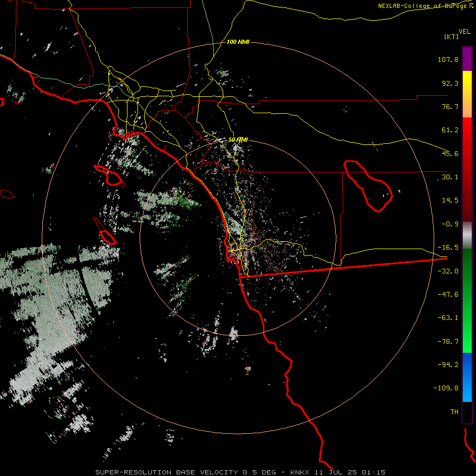Click the -32.0 velocity scale value
Screen dimensions: 476x476
(448, 271)
